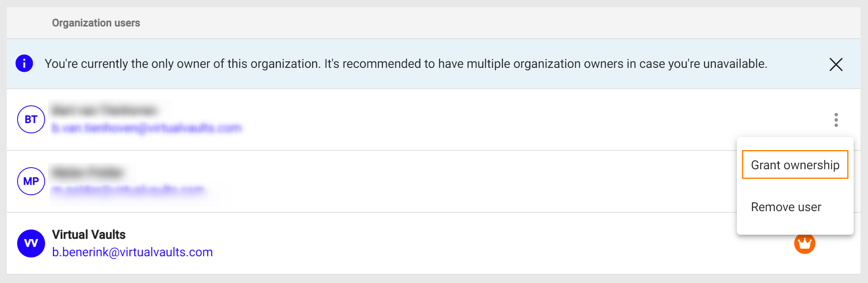The height and width of the screenshot is (283, 868).
Task: Click empty space in the BT user row
Action: pyautogui.click(x=478, y=120)
